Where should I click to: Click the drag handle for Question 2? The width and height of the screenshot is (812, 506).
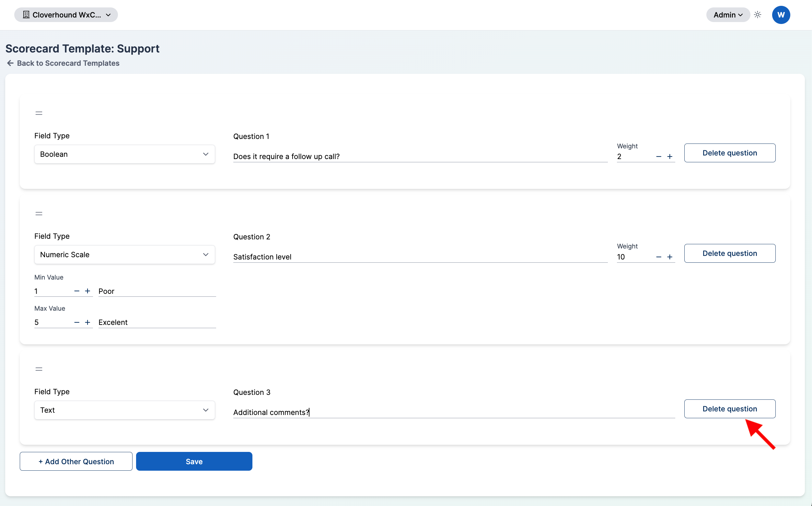[x=39, y=213]
